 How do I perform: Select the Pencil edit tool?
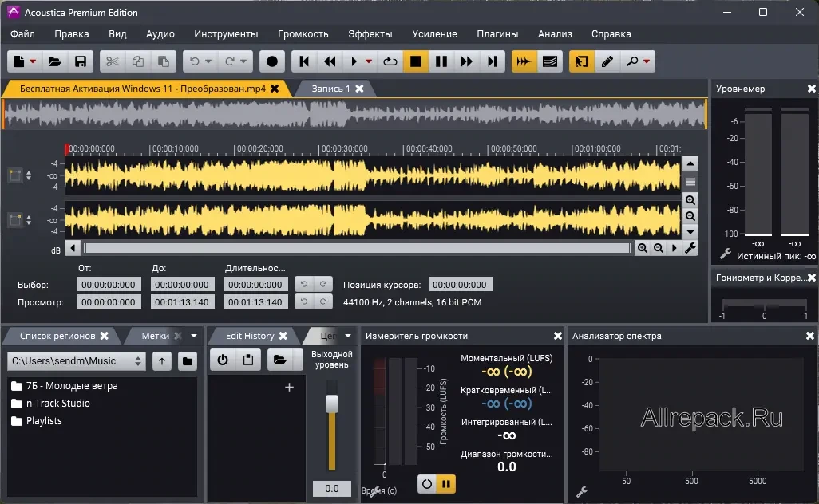click(607, 61)
